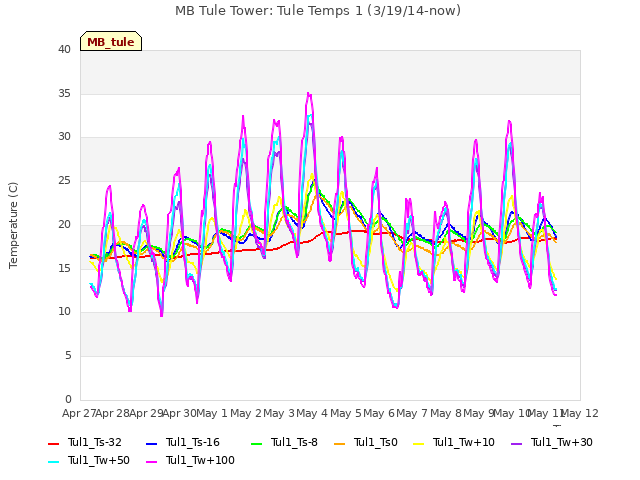Click the May 8 x-axis date label

click(x=446, y=413)
